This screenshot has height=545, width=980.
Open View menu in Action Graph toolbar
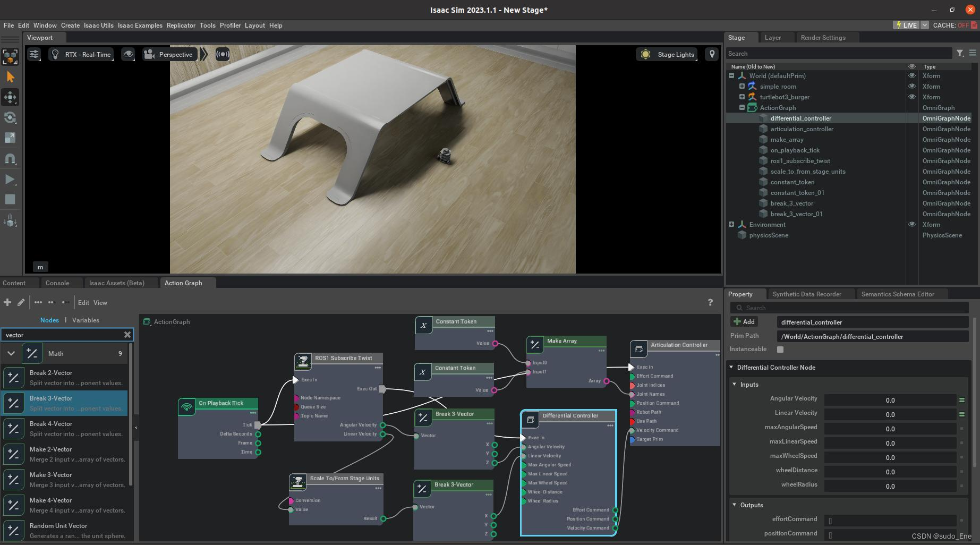pyautogui.click(x=100, y=303)
